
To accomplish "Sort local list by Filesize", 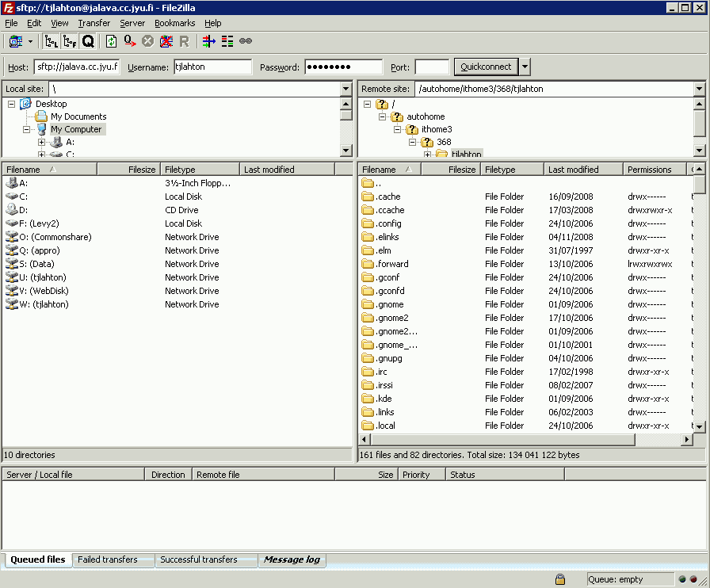I will (128, 170).
